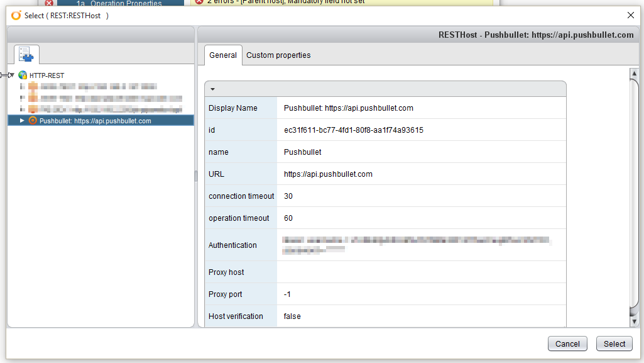Click the Display Name value field
Viewport: 644px width, 363px height.
pos(422,108)
